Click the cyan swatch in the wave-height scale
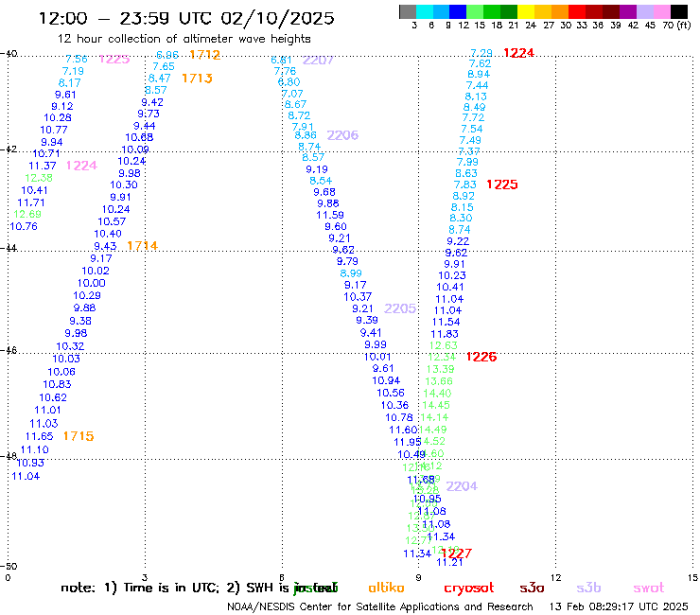This screenshot has height=615, width=700. click(424, 11)
